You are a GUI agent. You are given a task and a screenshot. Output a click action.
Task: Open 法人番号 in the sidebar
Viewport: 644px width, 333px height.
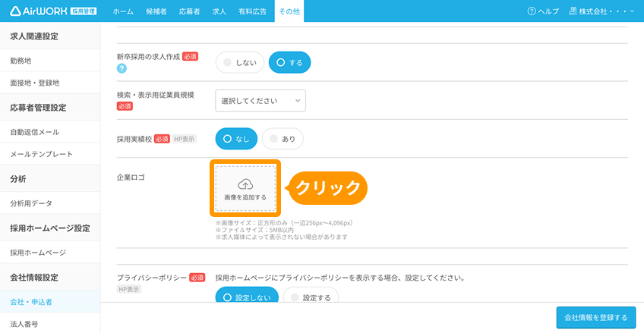click(50, 324)
